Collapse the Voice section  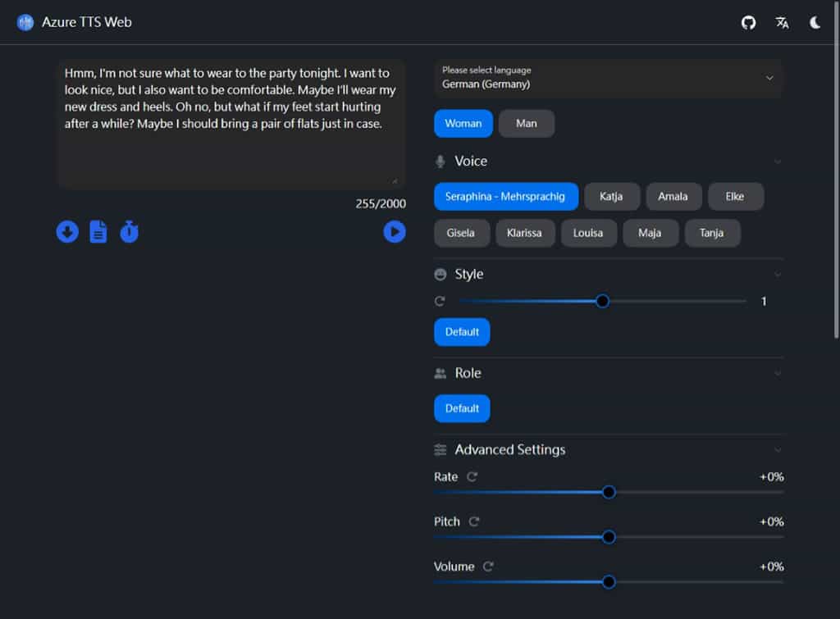[x=777, y=162]
